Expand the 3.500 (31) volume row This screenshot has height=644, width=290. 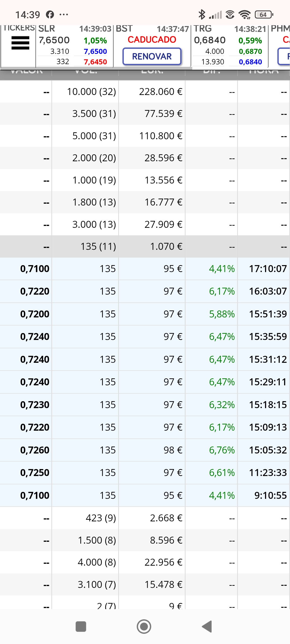click(145, 114)
